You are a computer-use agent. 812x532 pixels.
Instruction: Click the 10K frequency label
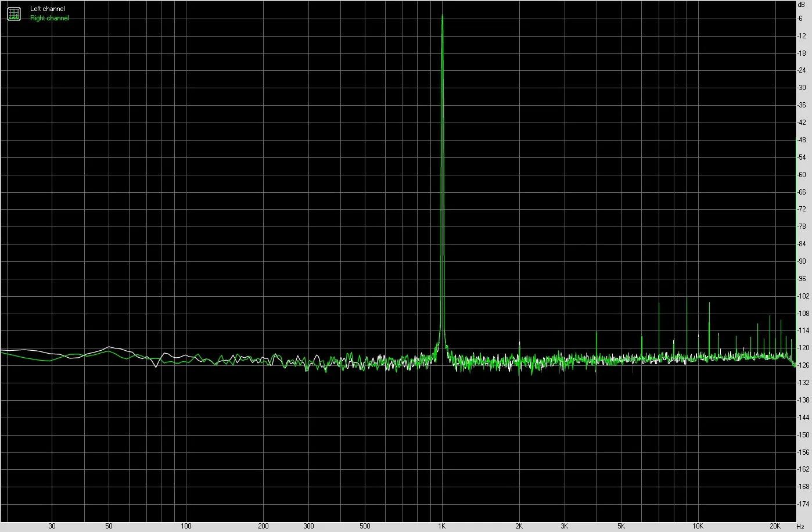click(698, 526)
